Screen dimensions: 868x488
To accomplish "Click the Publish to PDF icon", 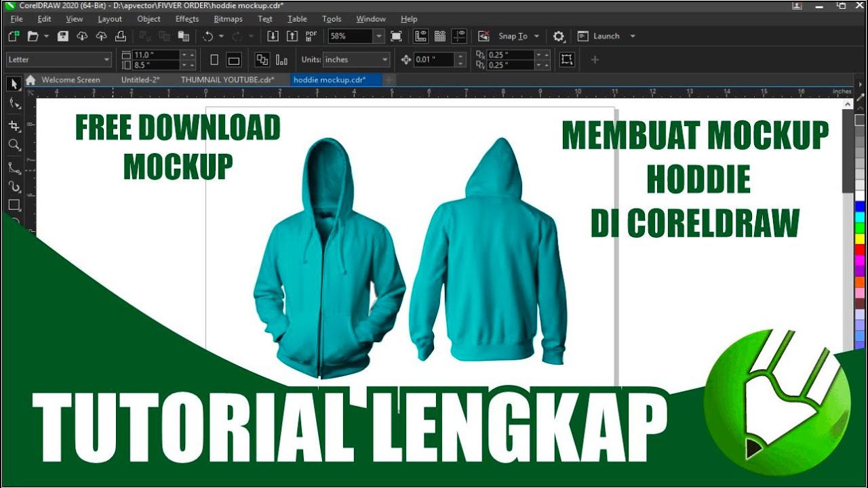I will click(x=311, y=36).
